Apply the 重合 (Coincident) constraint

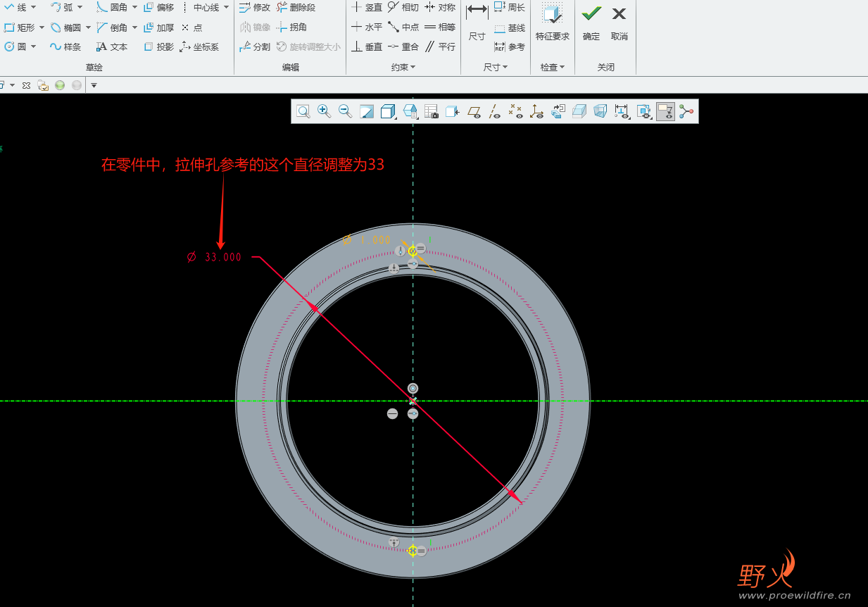403,46
